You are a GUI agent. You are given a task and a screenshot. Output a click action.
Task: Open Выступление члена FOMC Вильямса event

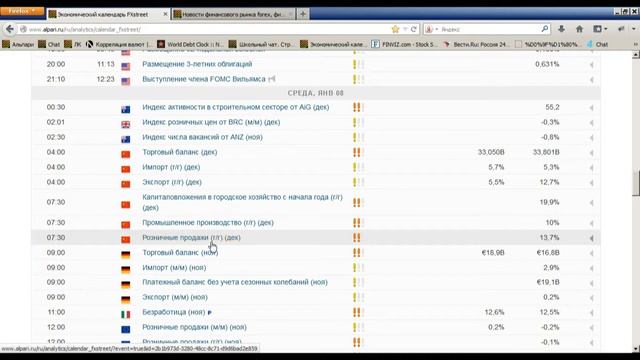click(x=204, y=79)
